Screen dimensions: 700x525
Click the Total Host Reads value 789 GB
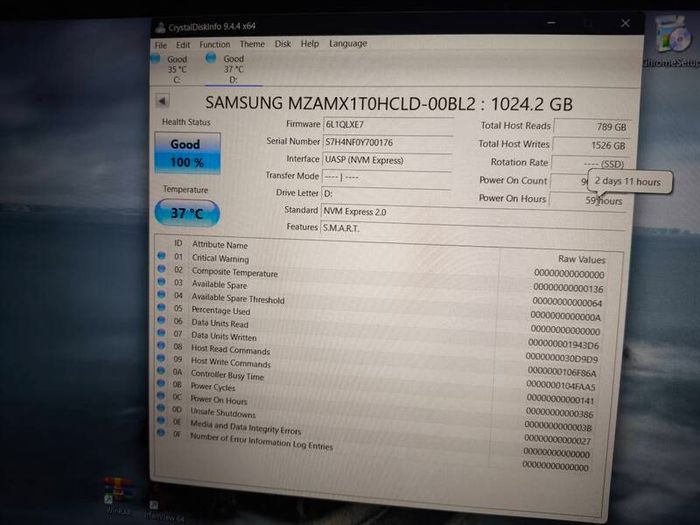coord(592,127)
